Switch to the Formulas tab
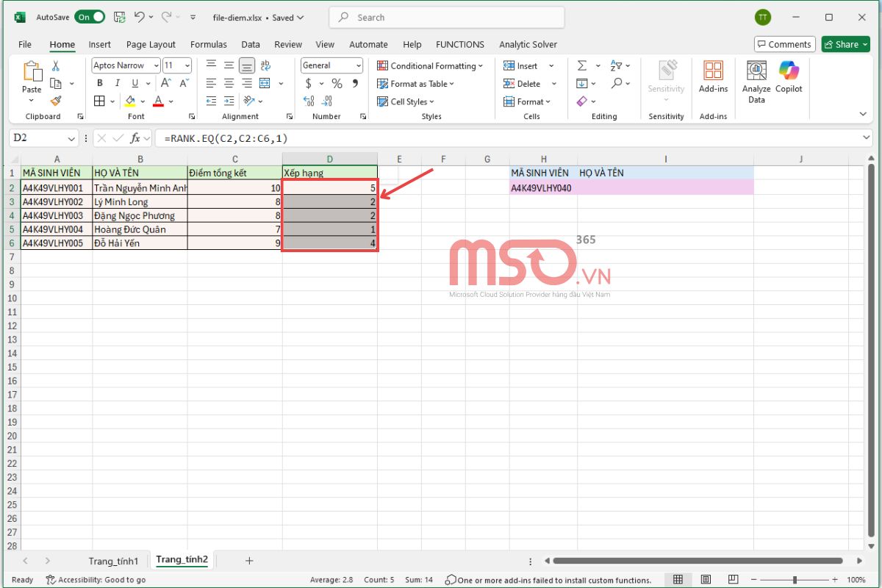Image resolution: width=882 pixels, height=588 pixels. (x=209, y=44)
